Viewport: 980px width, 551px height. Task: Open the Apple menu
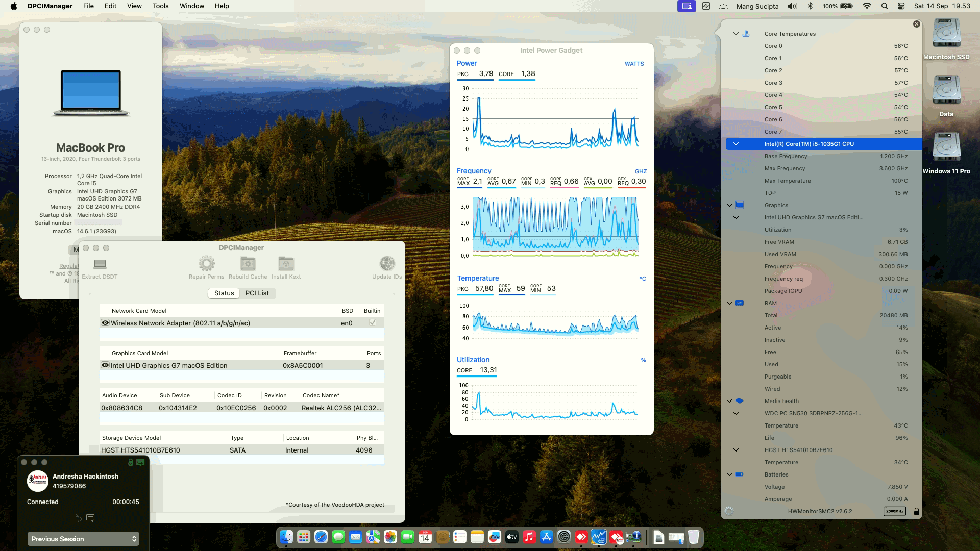14,6
